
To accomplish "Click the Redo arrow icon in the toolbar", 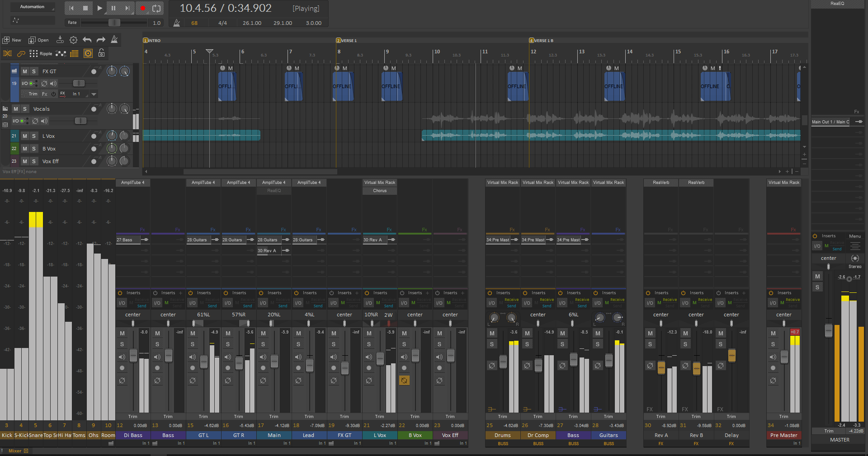I will coord(101,40).
